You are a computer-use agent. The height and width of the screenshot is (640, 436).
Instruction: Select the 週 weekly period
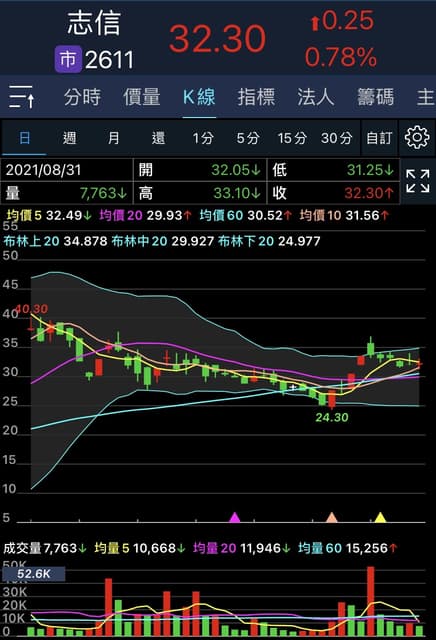[x=69, y=138]
